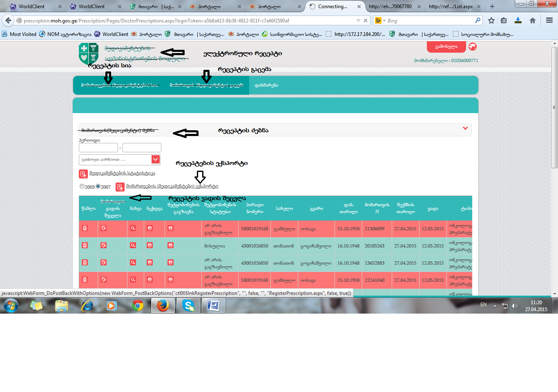This screenshot has width=558, height=392.
Task: Click edit expiry icon in first row
Action: point(104,228)
